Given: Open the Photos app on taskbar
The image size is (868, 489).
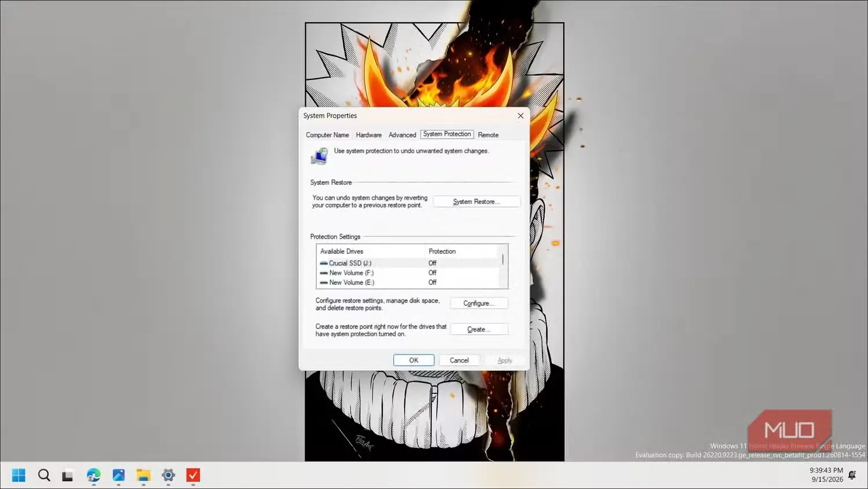Looking at the screenshot, I should coord(119,475).
